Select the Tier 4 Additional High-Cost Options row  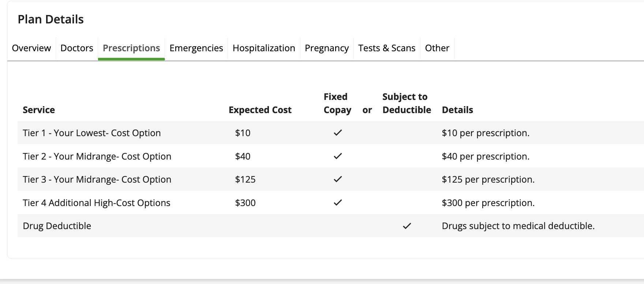97,203
